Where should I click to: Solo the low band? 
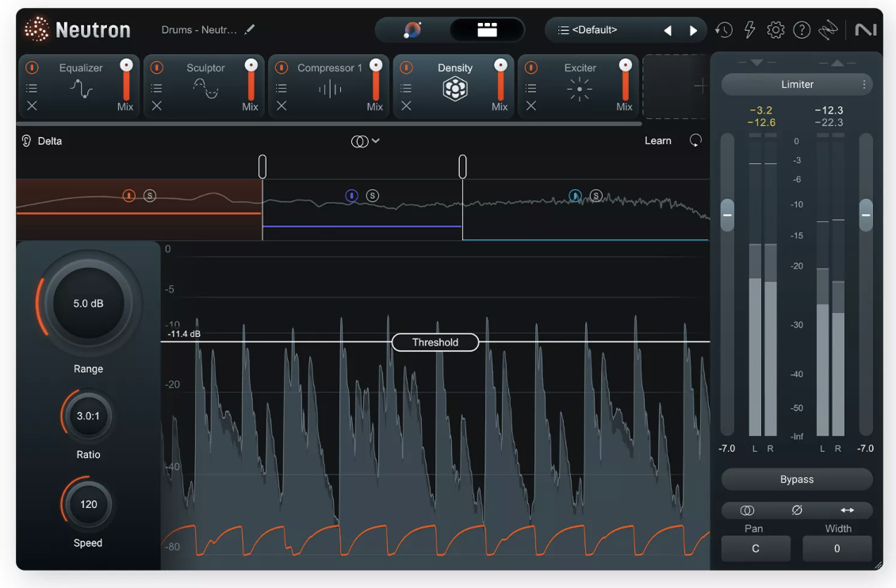tap(150, 196)
